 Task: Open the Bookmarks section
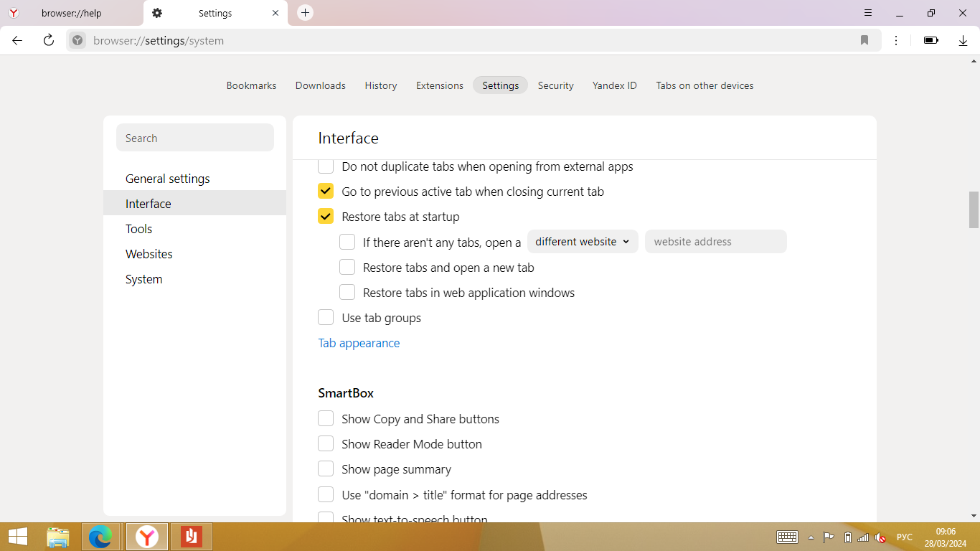tap(251, 85)
